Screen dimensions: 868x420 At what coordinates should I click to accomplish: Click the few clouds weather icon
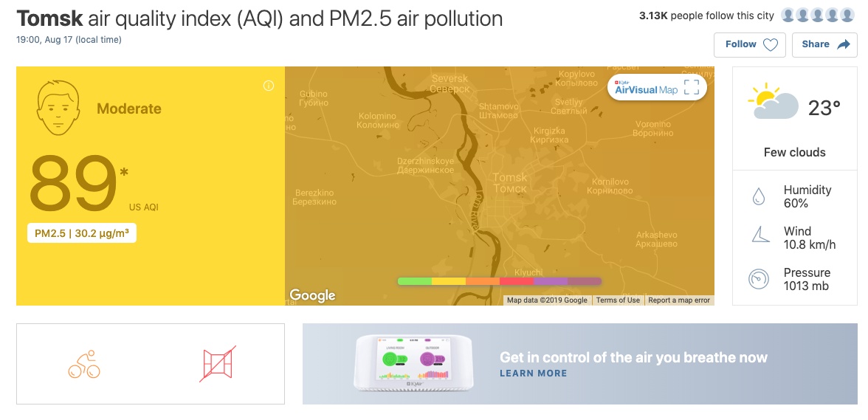pos(773,102)
